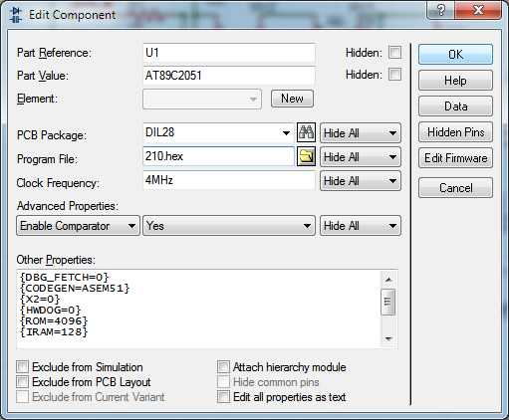This screenshot has width=509, height=420.
Task: Confirm with the OK button
Action: click(455, 55)
